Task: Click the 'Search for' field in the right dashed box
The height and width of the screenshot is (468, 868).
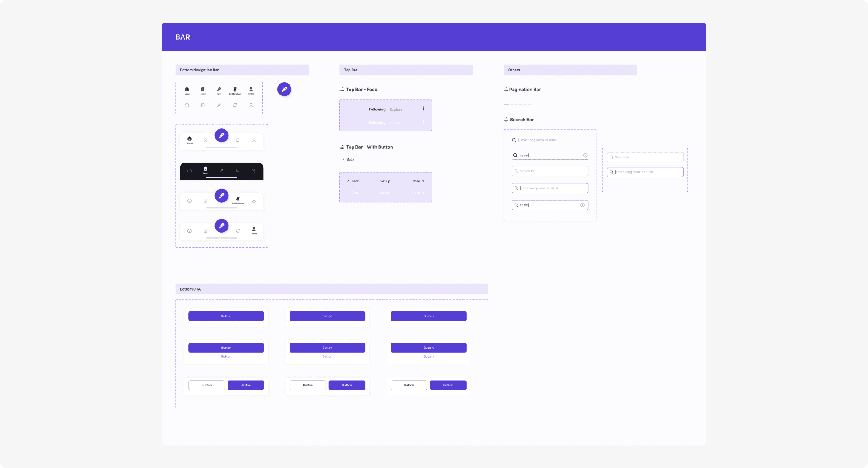Action: point(645,157)
